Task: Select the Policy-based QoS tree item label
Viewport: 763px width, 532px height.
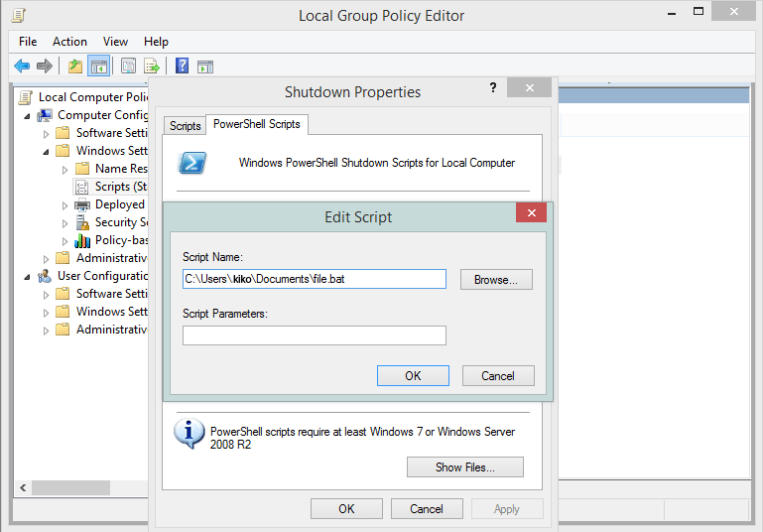Action: coord(122,240)
